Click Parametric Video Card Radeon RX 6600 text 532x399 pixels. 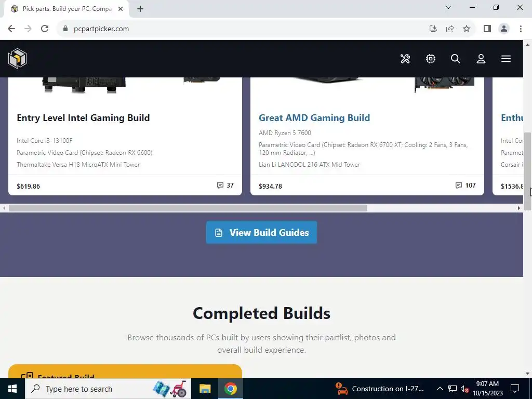pyautogui.click(x=85, y=153)
